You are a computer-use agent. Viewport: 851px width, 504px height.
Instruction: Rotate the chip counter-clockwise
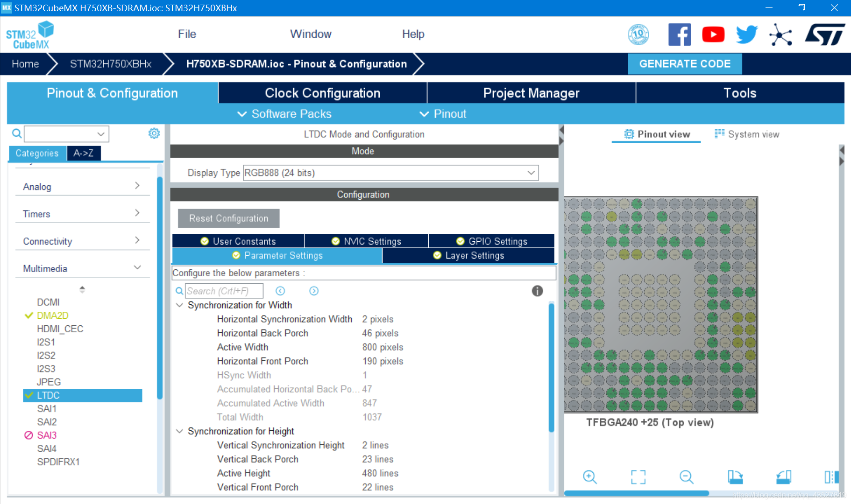[x=784, y=477]
